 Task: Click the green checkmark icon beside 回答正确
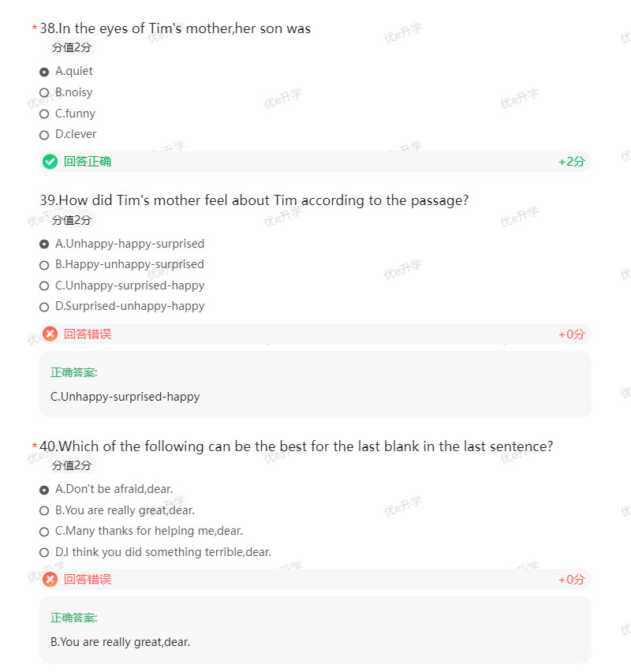(x=50, y=161)
